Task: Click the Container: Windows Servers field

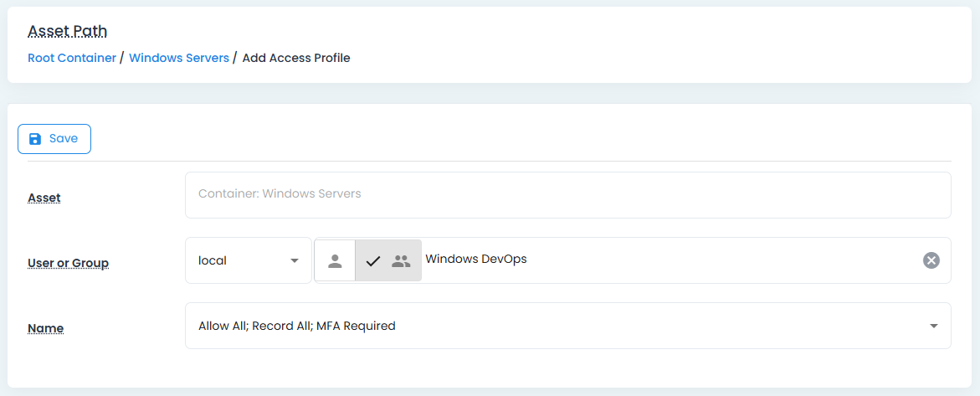Action: [x=567, y=194]
